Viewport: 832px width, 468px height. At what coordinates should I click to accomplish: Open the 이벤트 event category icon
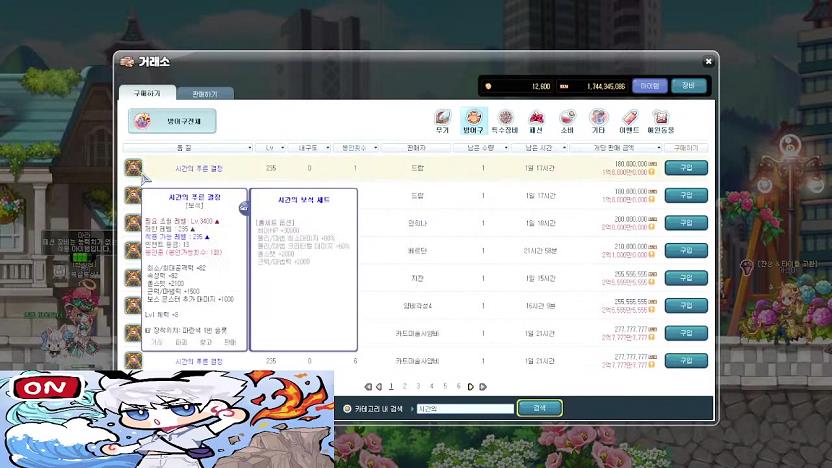[629, 120]
